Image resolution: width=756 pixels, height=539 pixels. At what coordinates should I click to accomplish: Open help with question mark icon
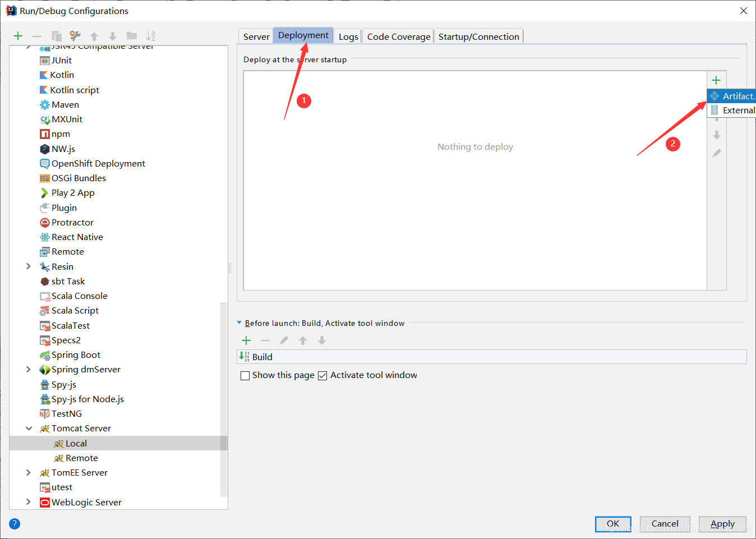(15, 524)
